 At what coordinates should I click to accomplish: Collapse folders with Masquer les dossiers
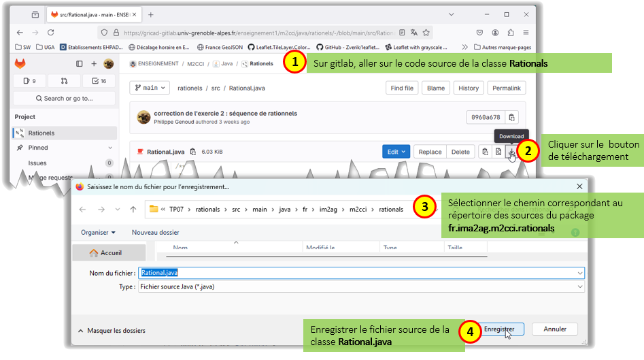point(112,331)
